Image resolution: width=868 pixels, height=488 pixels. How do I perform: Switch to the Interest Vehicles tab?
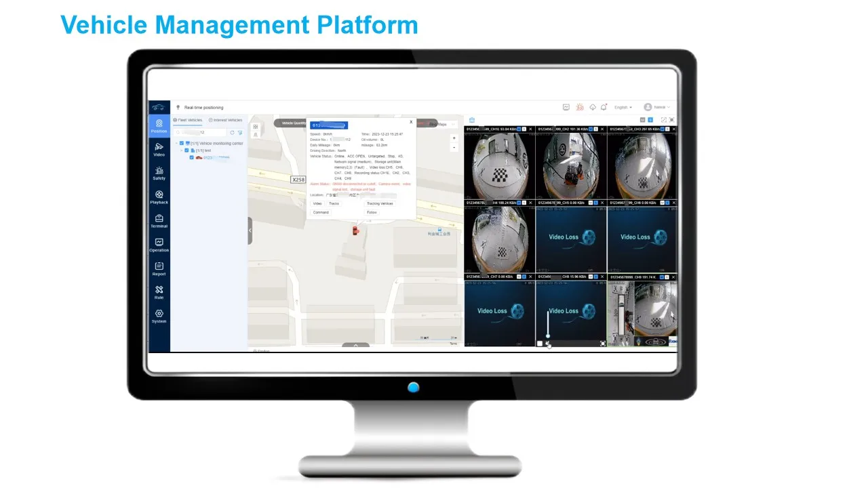coord(225,120)
